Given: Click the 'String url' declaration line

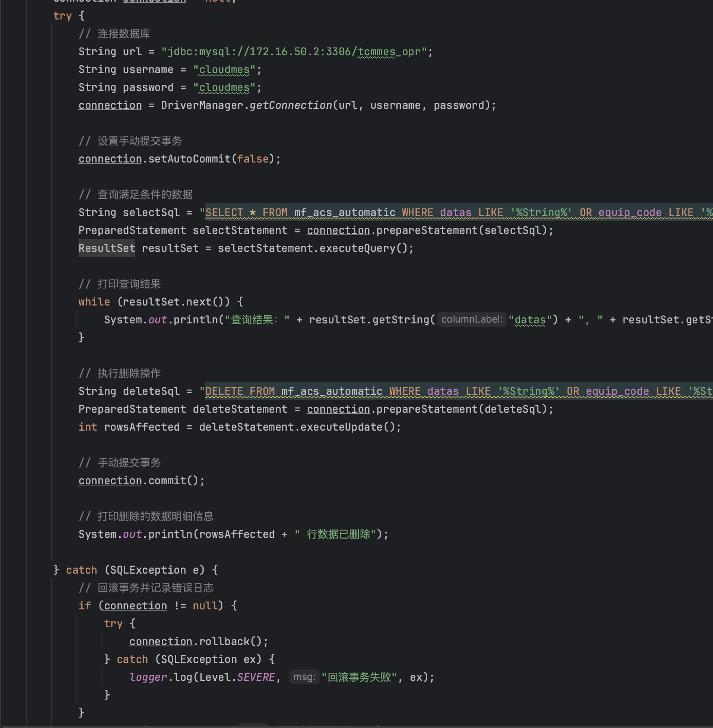Looking at the screenshot, I should [256, 52].
